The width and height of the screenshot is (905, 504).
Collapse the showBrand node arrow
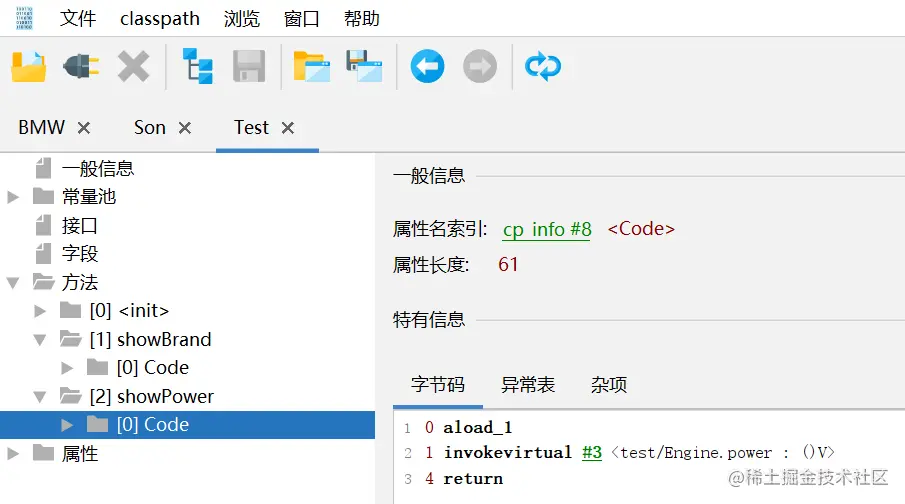click(x=40, y=340)
